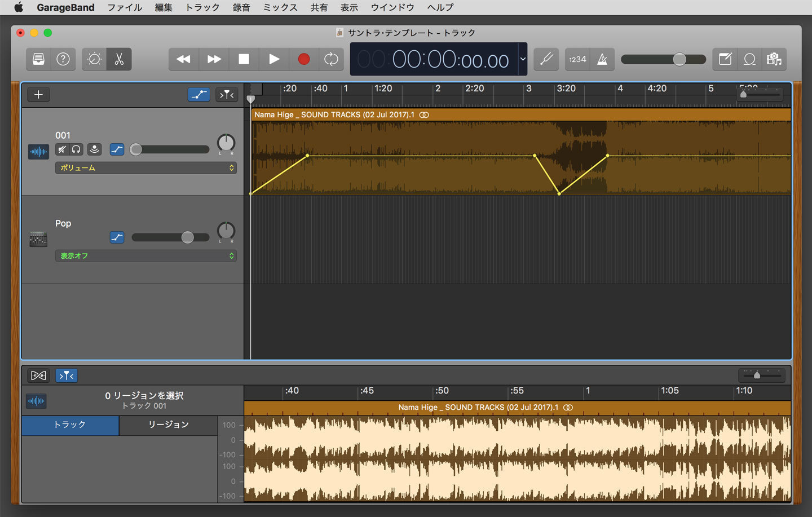
Task: Open the 編集 menu
Action: pos(164,7)
